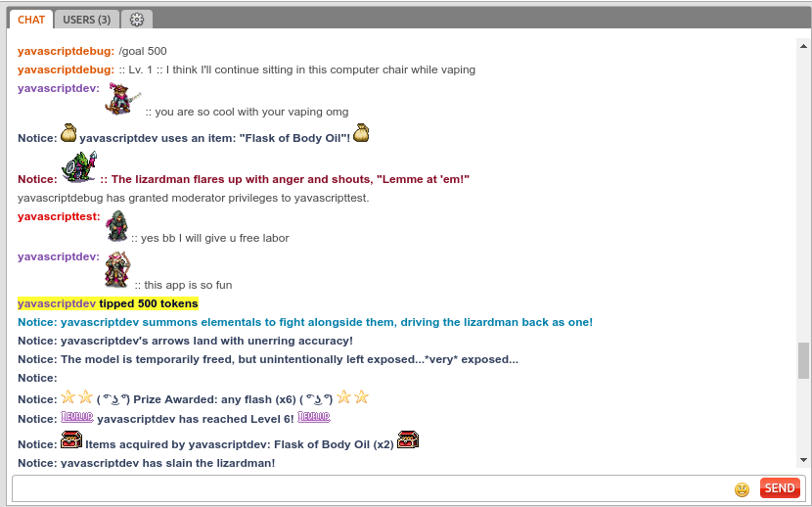Click the treasure chest icon before 'Items acquired'
Viewport: 812px width, 507px height.
[x=71, y=440]
